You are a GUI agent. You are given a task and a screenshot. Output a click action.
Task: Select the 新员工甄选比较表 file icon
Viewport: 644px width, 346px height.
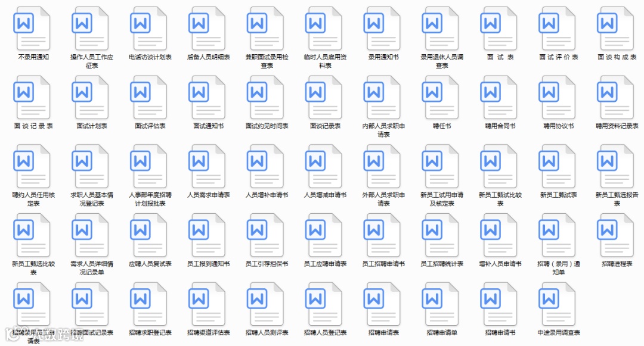click(33, 236)
